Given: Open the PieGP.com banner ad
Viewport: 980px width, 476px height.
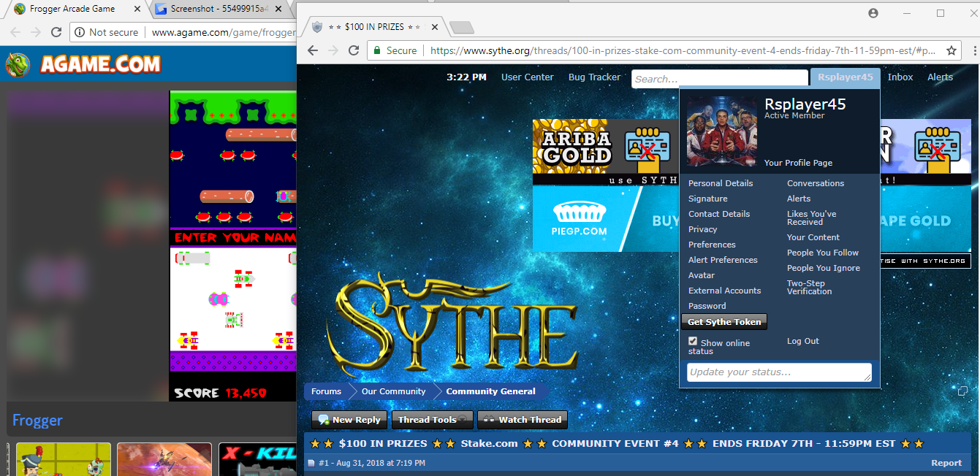Looking at the screenshot, I should pyautogui.click(x=606, y=218).
